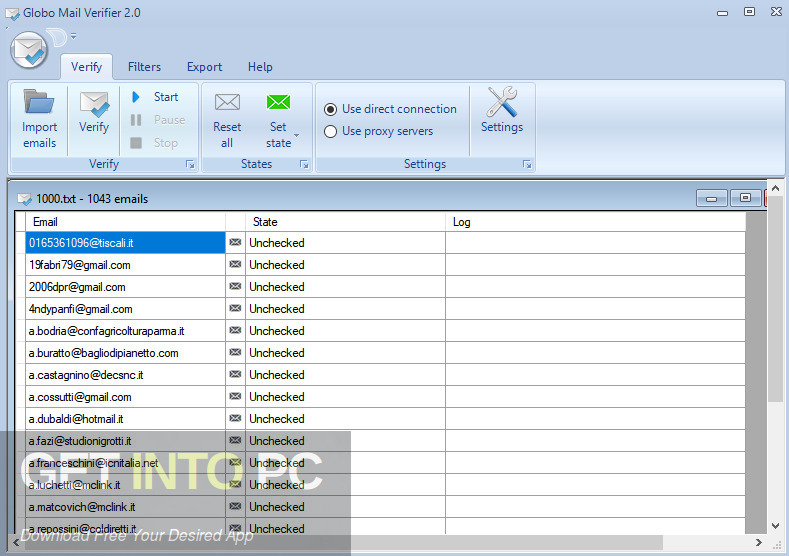Click state icon for 2006dpr@gmail.com row
Screen dimensions: 789x556
[235, 286]
